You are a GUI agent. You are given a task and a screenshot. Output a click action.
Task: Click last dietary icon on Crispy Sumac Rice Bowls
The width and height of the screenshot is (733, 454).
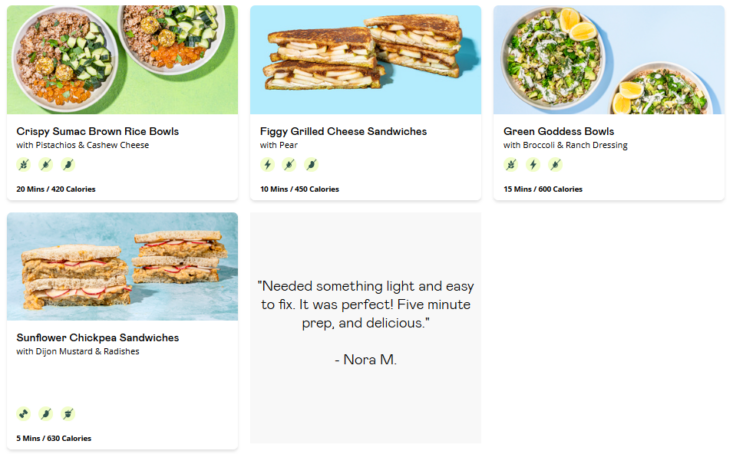[68, 165]
